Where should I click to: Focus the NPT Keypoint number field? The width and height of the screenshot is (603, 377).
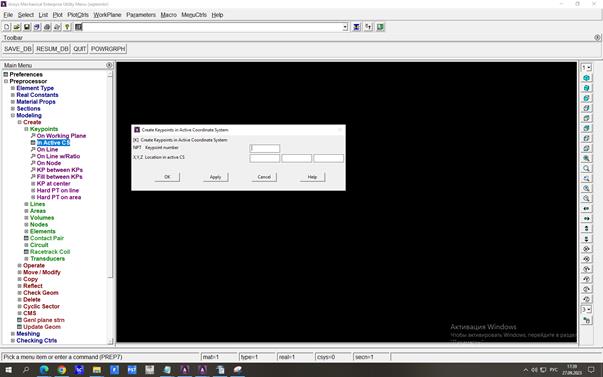(265, 148)
